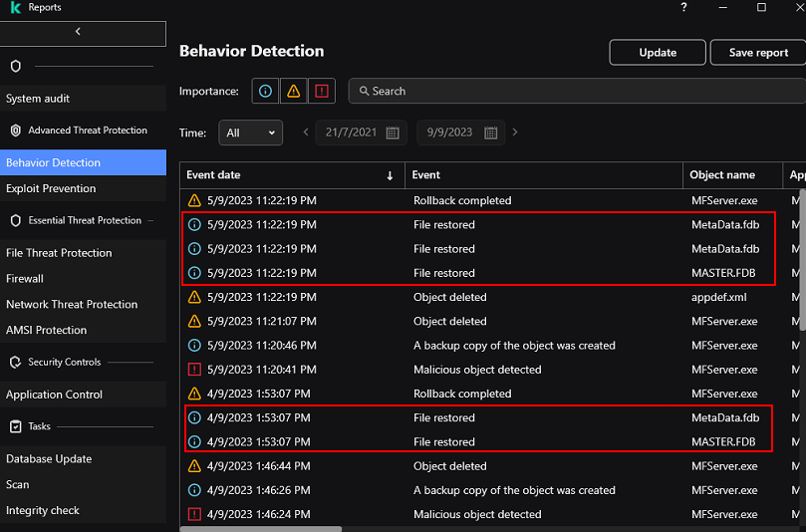
Task: Toggle the critical importance filter icon
Action: 321,91
